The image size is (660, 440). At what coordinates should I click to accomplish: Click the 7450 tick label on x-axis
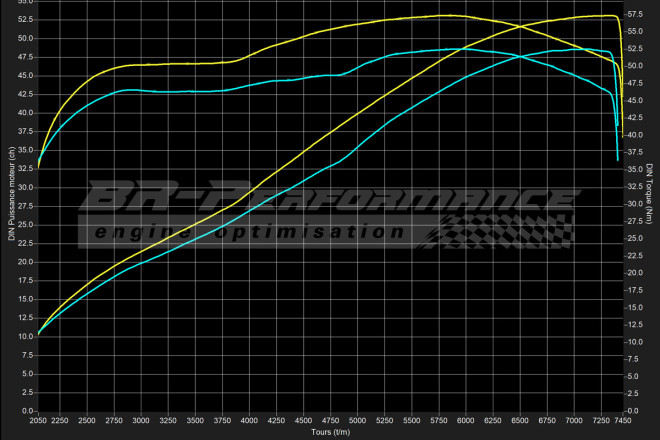[x=623, y=421]
